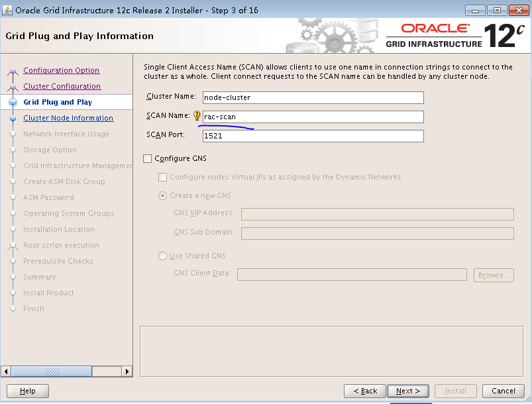Click the Browse button for GNS Client Data
This screenshot has height=404, width=532.
point(494,275)
